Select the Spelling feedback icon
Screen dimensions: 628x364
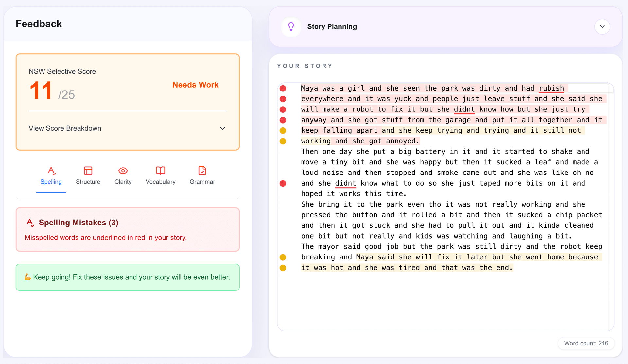(x=51, y=171)
